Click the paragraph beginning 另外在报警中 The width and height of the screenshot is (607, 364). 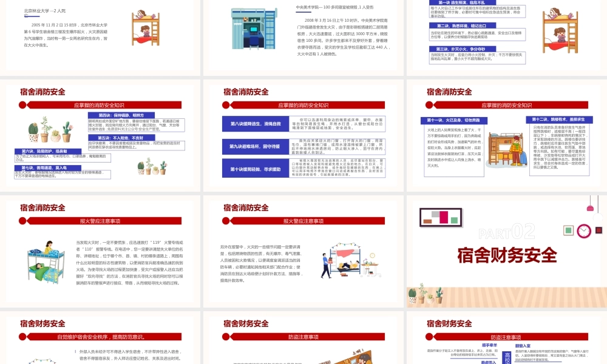point(261,263)
